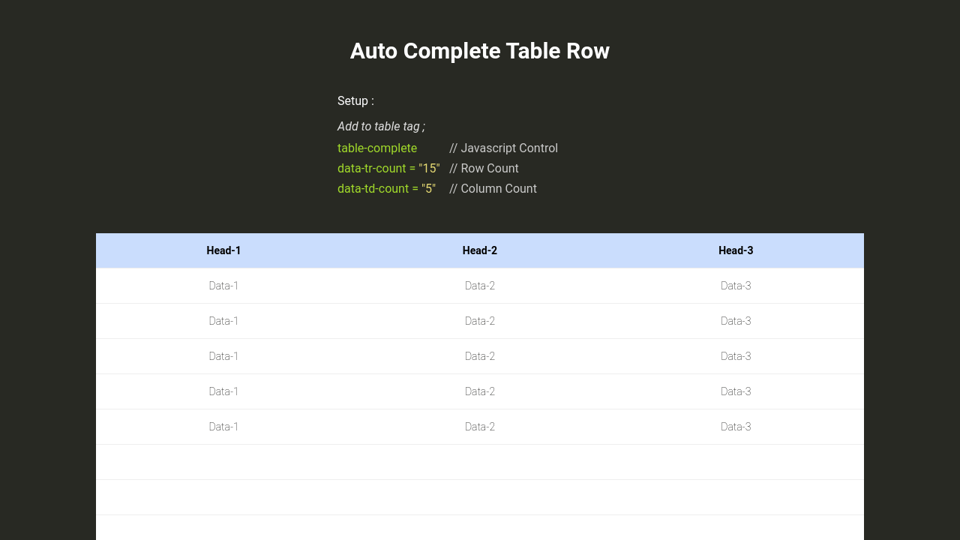Click the '// Javascript Control' comment
Viewport: 960px width, 540px height.
pos(503,148)
